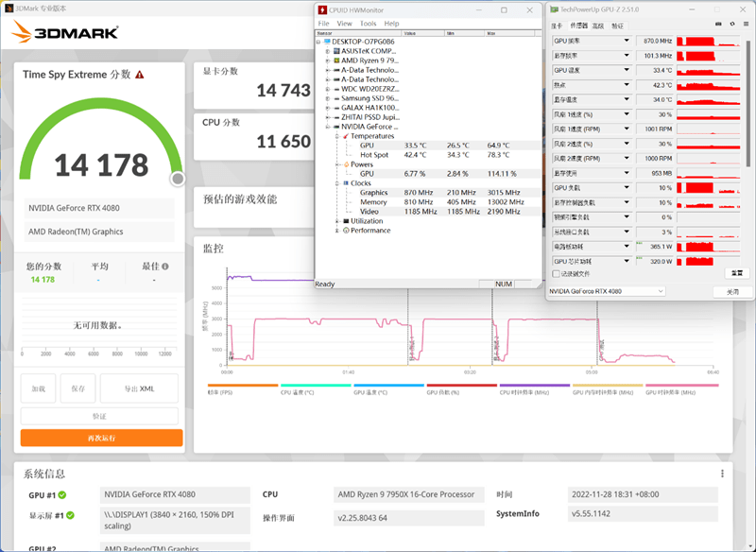Open the three-dot menu in 系统信息 panel
This screenshot has height=552, width=756.
[x=722, y=474]
